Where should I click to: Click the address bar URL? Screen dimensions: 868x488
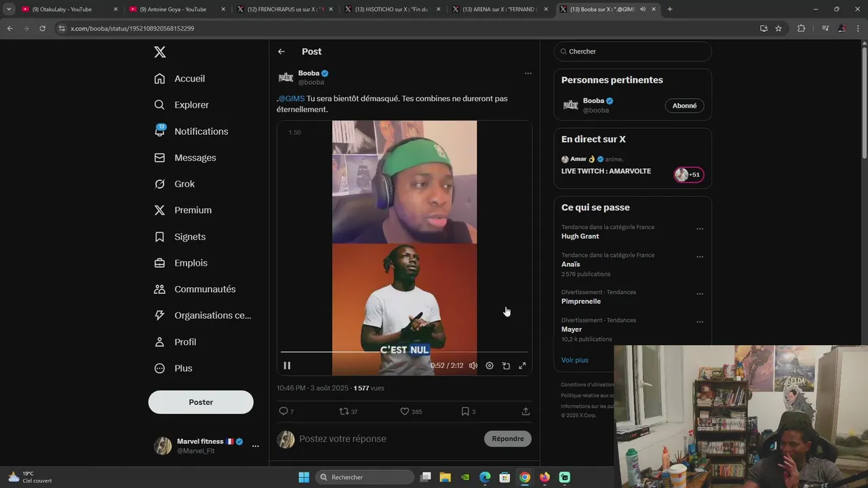pyautogui.click(x=132, y=28)
